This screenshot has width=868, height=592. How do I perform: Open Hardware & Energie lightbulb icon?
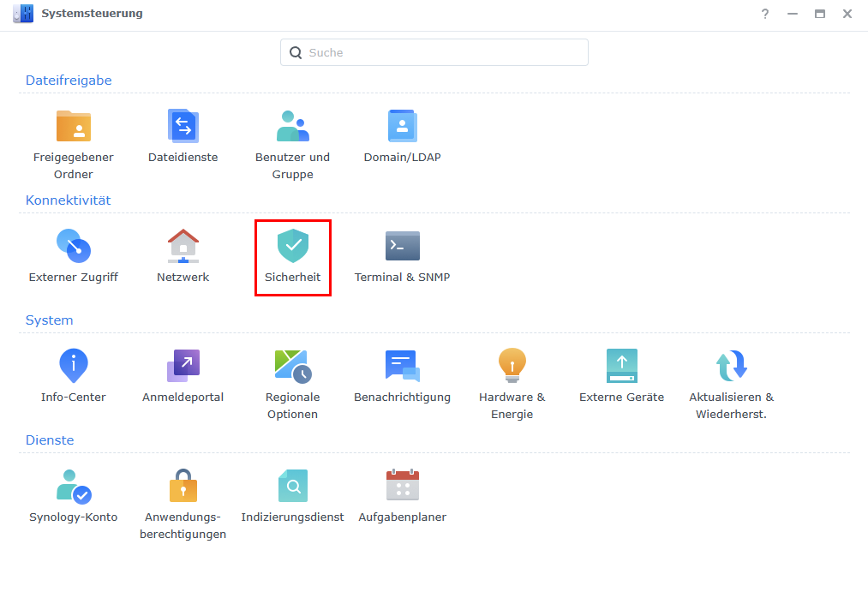pyautogui.click(x=512, y=367)
